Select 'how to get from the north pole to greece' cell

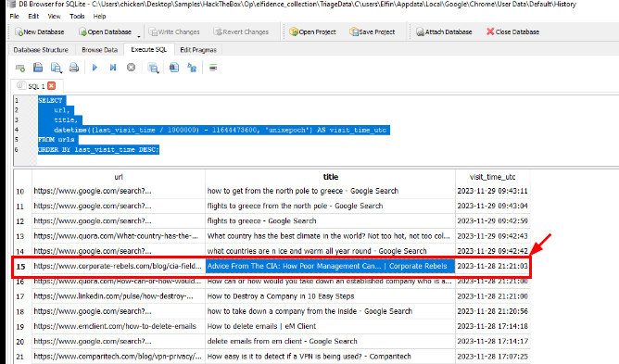click(x=331, y=191)
